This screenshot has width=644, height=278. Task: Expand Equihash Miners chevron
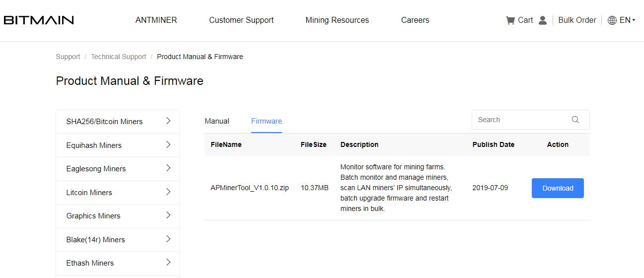click(168, 144)
